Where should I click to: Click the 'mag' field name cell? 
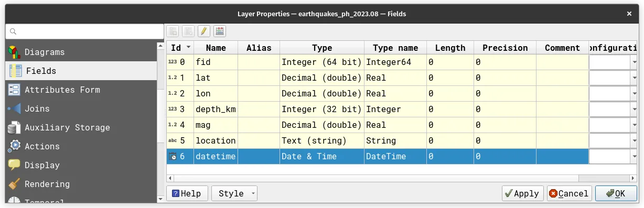click(x=216, y=125)
